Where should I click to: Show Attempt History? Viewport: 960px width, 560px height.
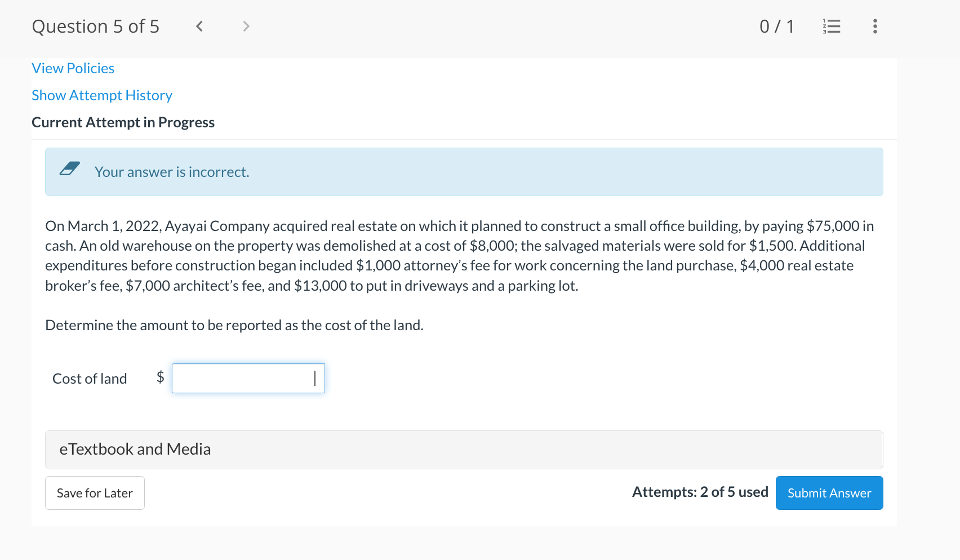[102, 95]
